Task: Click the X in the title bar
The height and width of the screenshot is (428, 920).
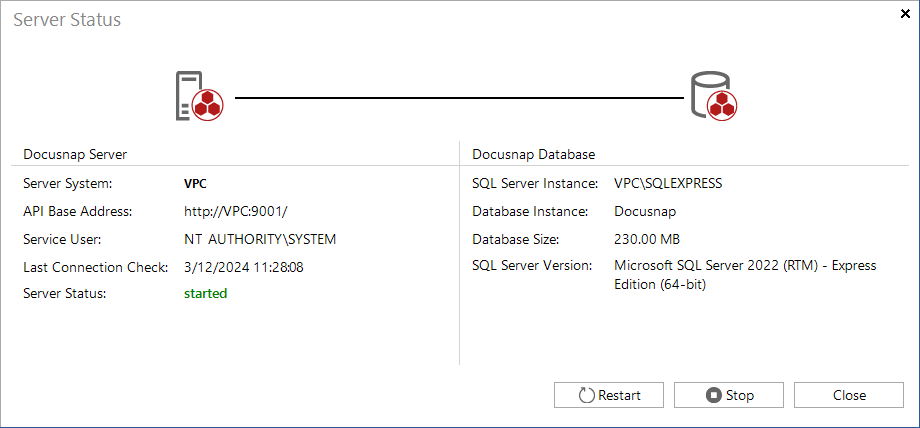Action: (905, 14)
